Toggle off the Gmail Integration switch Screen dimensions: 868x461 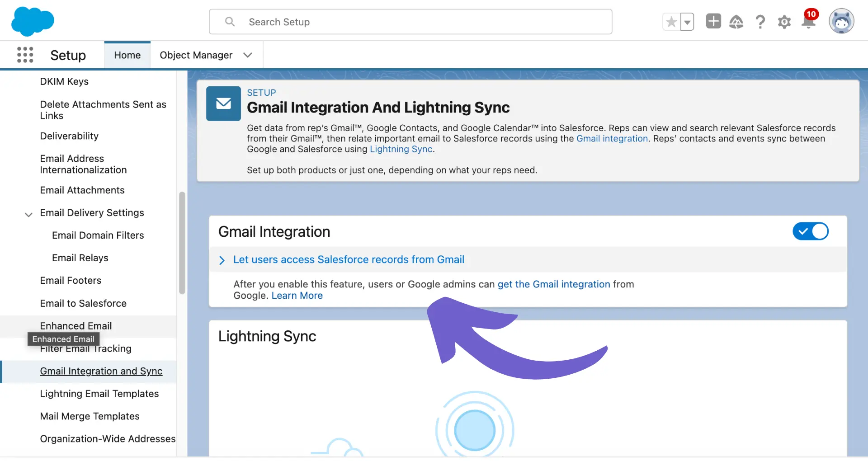(811, 231)
